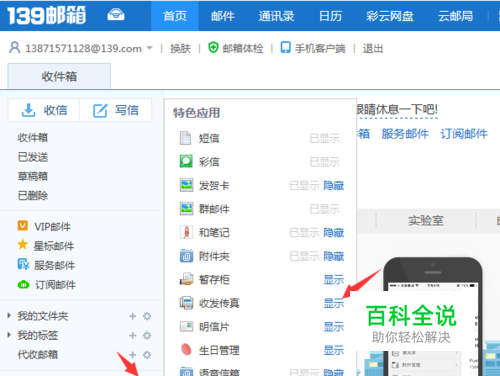
Task: Open 草稿箱 folder
Action: pos(33,176)
